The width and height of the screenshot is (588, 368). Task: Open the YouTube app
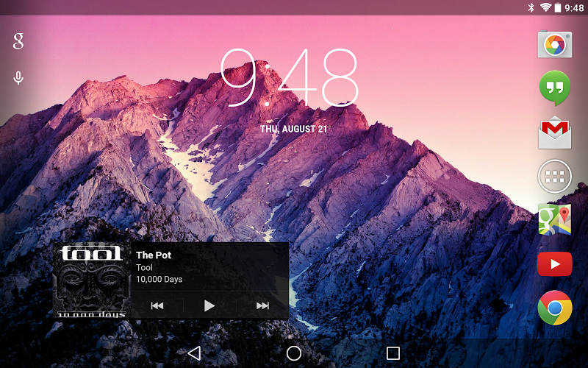tap(555, 264)
